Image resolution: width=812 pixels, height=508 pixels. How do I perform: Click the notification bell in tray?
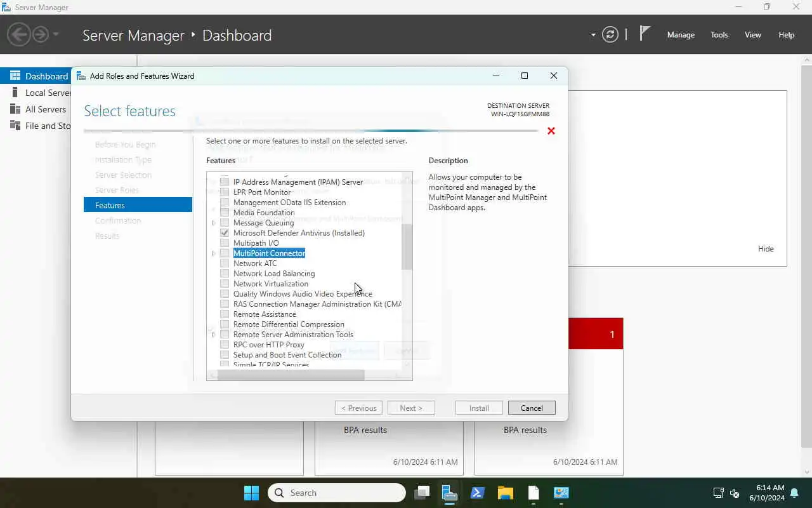click(x=794, y=493)
